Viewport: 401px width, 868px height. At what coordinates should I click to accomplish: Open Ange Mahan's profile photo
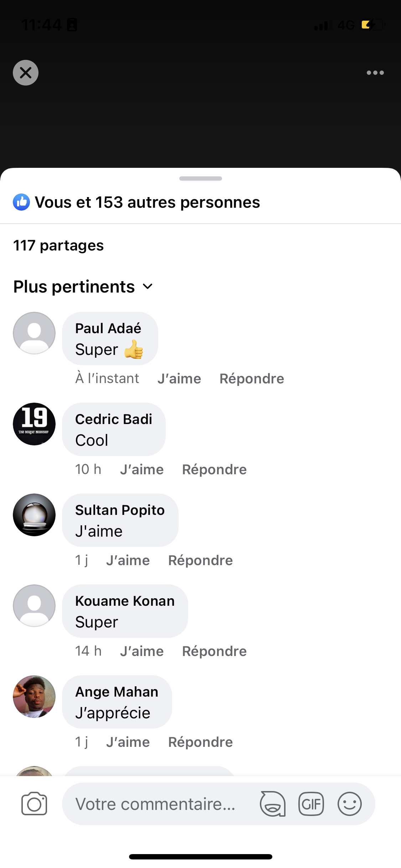pyautogui.click(x=34, y=697)
